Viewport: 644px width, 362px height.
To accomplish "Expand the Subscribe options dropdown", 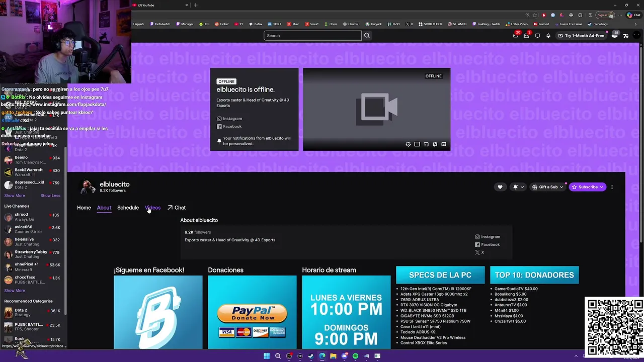I will [x=601, y=187].
